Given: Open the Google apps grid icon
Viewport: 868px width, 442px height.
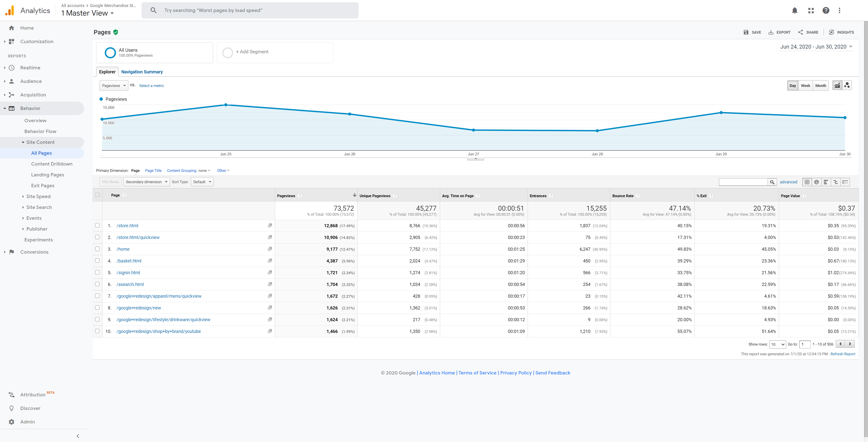Looking at the screenshot, I should pyautogui.click(x=811, y=10).
